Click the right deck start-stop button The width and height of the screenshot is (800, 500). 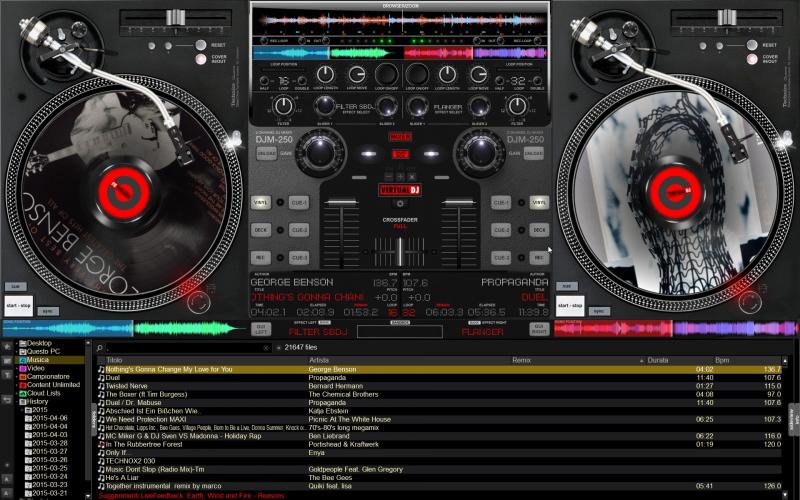(x=570, y=306)
